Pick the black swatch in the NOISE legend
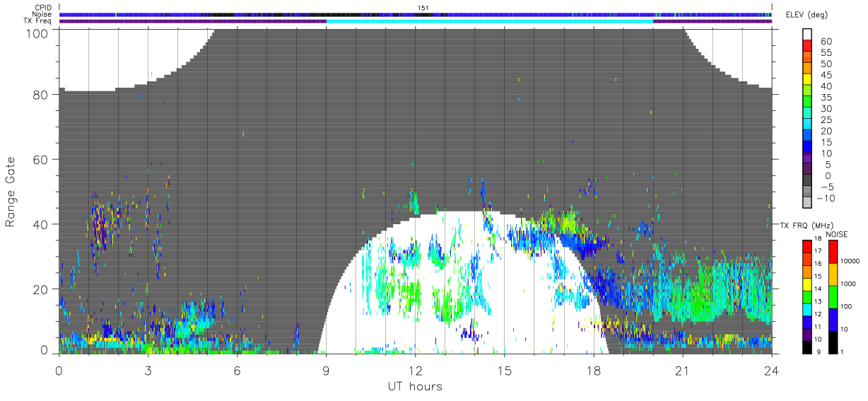Image resolution: width=868 pixels, height=401 pixels. tap(833, 342)
